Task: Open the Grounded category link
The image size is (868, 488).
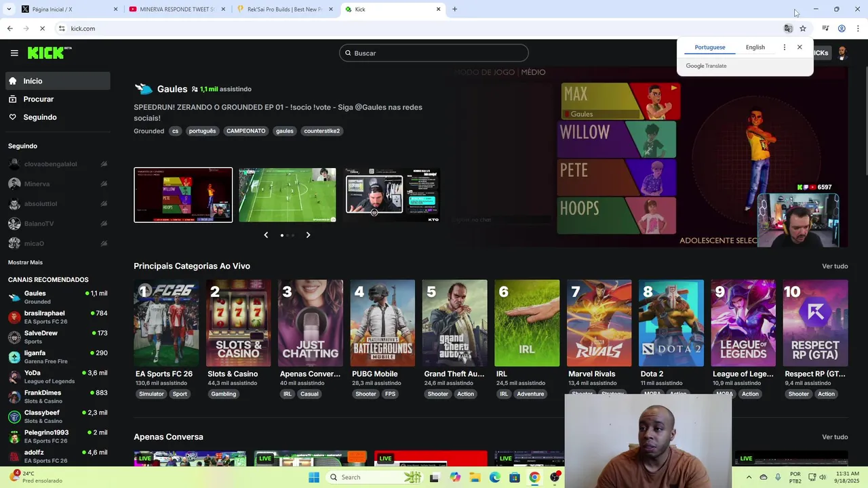Action: pos(149,131)
